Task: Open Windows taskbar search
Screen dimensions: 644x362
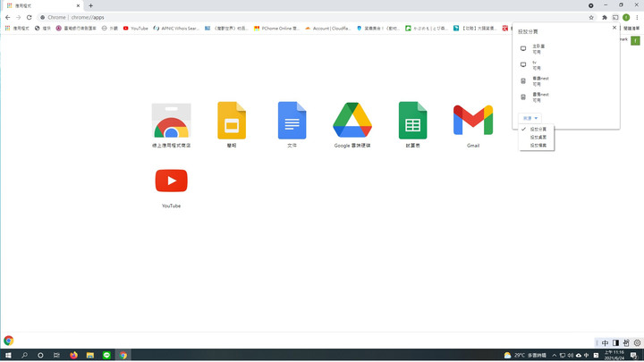Action: pos(24,355)
